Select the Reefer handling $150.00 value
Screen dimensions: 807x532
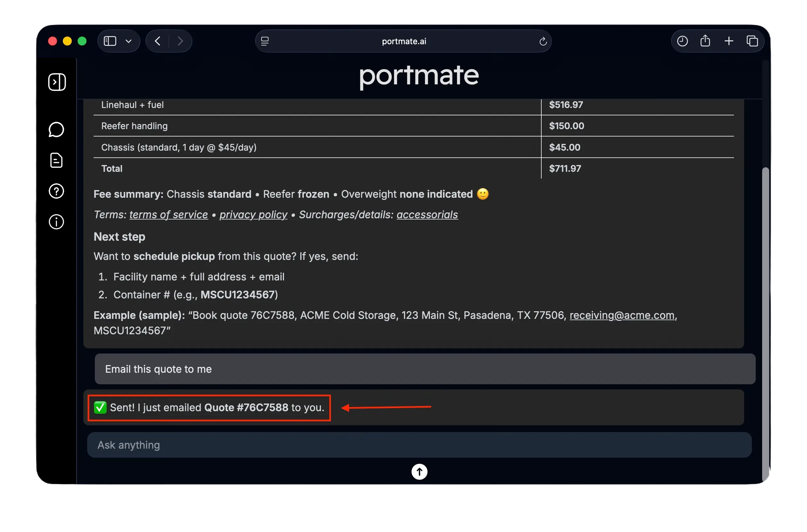pyautogui.click(x=567, y=126)
